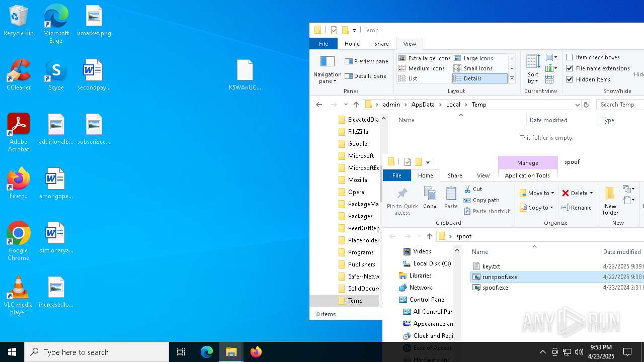Switch to View tab in spoof window
The height and width of the screenshot is (362, 644).
coord(483,175)
